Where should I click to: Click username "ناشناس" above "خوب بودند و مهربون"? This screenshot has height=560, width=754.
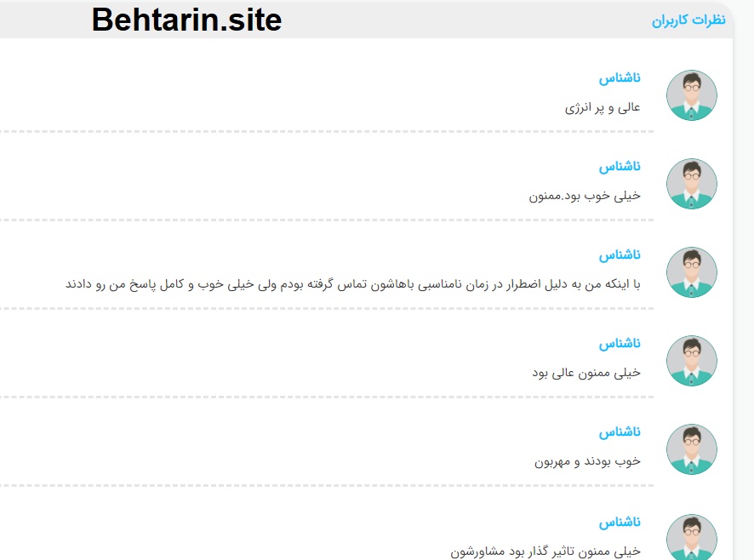tap(620, 432)
